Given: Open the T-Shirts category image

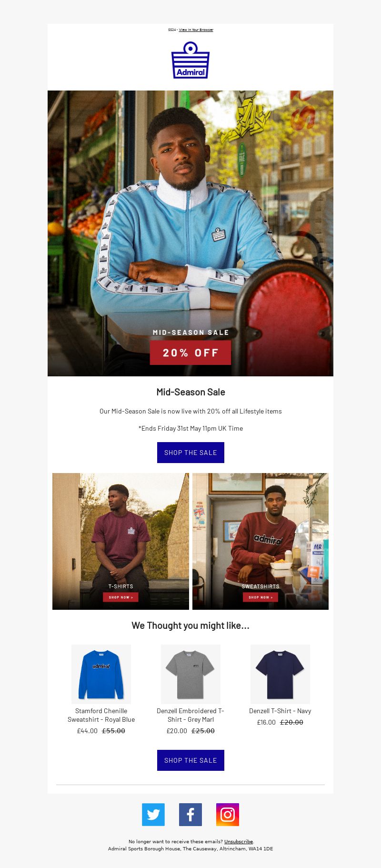Looking at the screenshot, I should (x=120, y=541).
